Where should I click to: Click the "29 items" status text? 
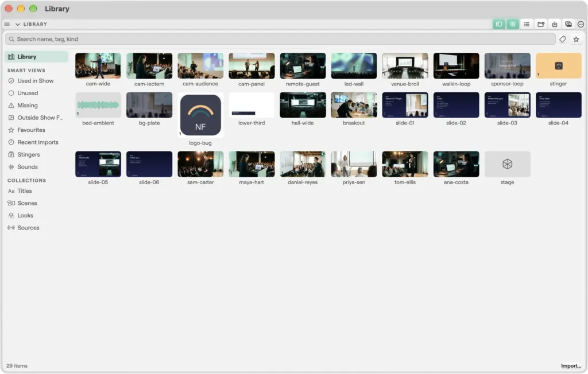[x=17, y=366]
